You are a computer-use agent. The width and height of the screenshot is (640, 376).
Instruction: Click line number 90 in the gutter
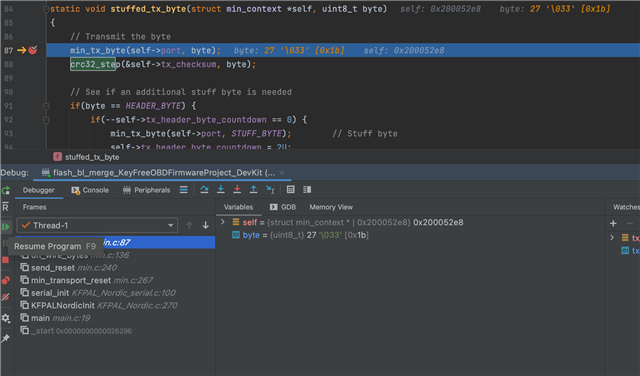9,92
